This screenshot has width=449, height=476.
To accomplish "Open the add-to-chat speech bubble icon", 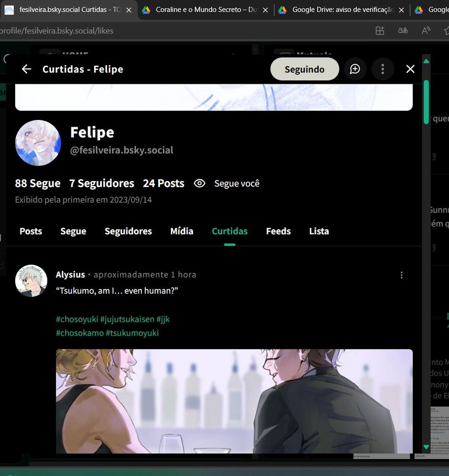I will (355, 69).
